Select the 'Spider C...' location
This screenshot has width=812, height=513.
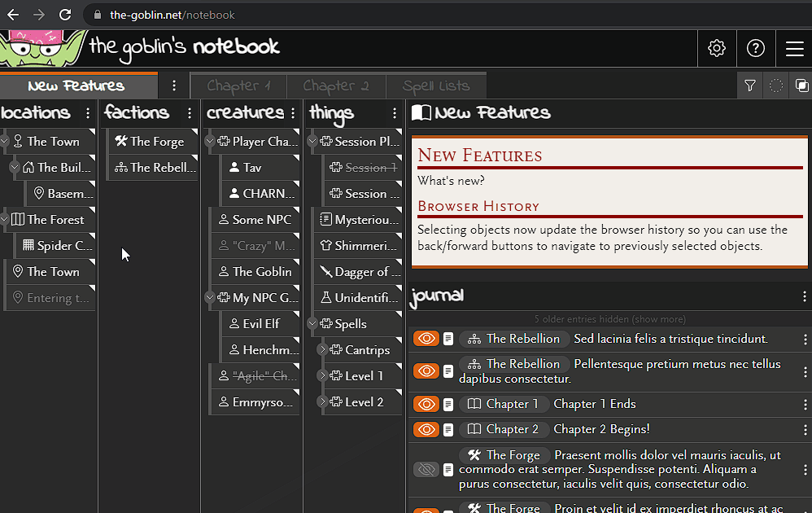point(56,246)
